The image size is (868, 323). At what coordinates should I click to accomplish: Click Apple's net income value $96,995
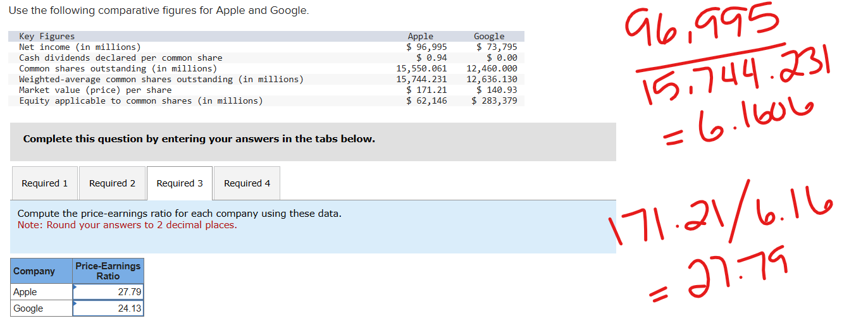(x=426, y=47)
